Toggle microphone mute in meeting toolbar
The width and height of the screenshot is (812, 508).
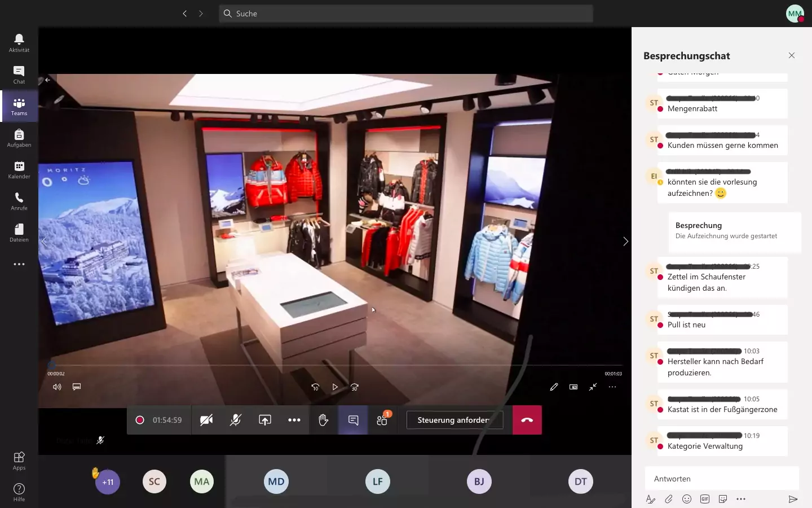[x=236, y=420]
